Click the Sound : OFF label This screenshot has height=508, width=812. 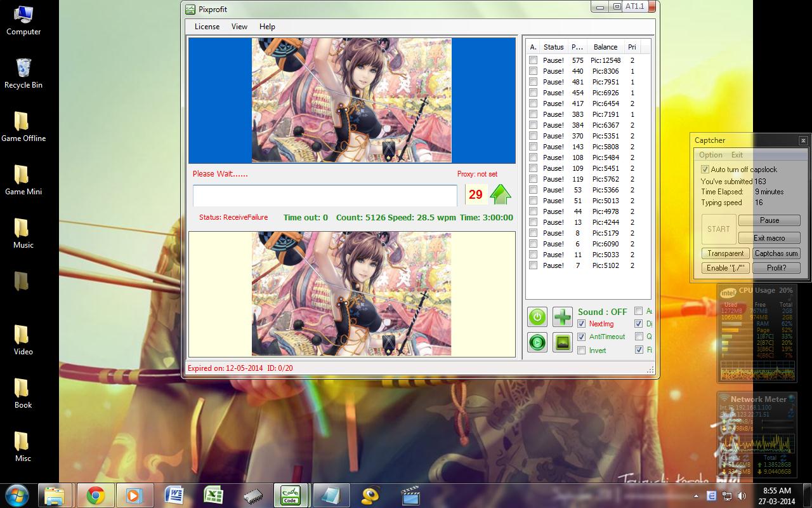click(602, 312)
